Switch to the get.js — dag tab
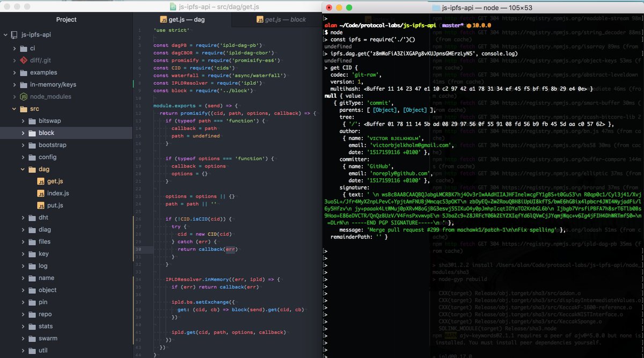644x358 pixels. pyautogui.click(x=182, y=20)
